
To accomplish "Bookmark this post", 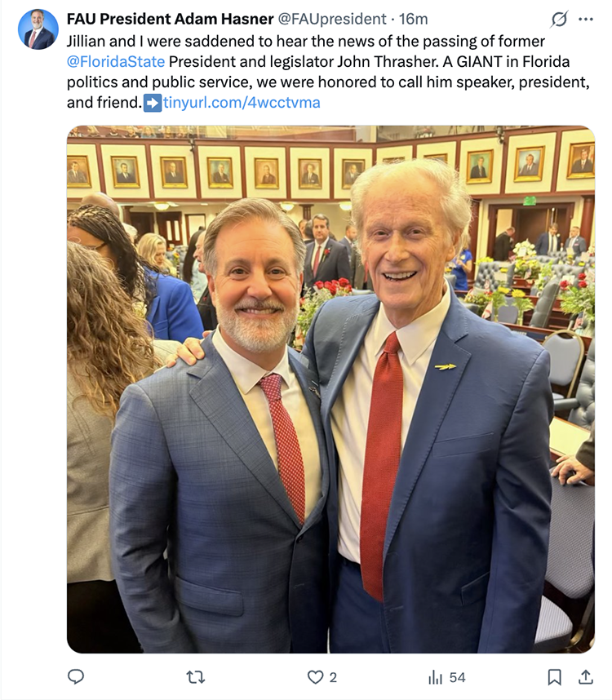I will pyautogui.click(x=554, y=677).
